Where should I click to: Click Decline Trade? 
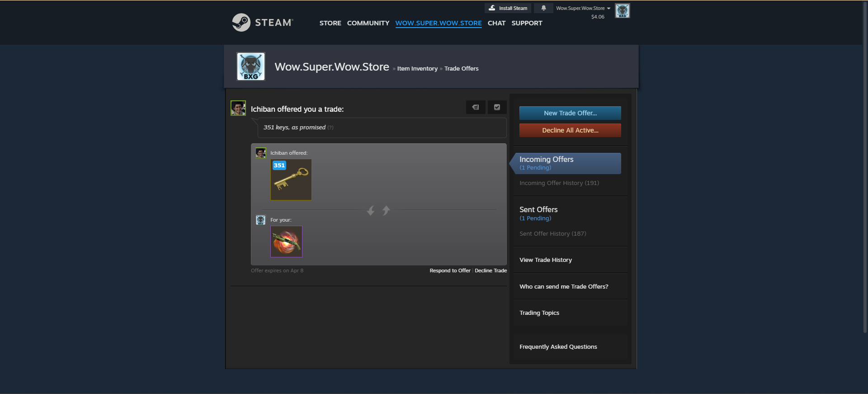click(491, 271)
